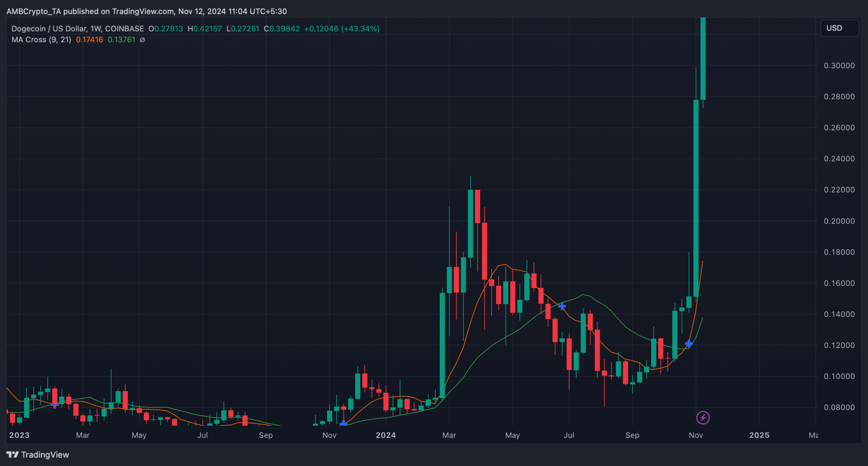Click the low price value 0.27251

click(245, 29)
